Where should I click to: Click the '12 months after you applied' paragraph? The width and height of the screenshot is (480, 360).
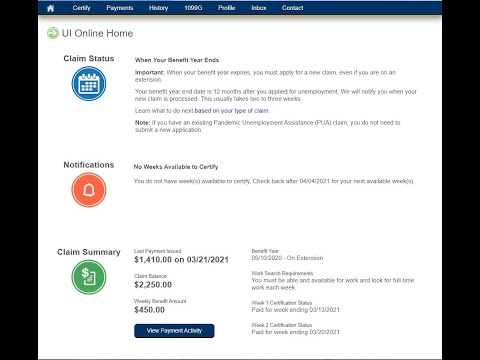(x=276, y=95)
